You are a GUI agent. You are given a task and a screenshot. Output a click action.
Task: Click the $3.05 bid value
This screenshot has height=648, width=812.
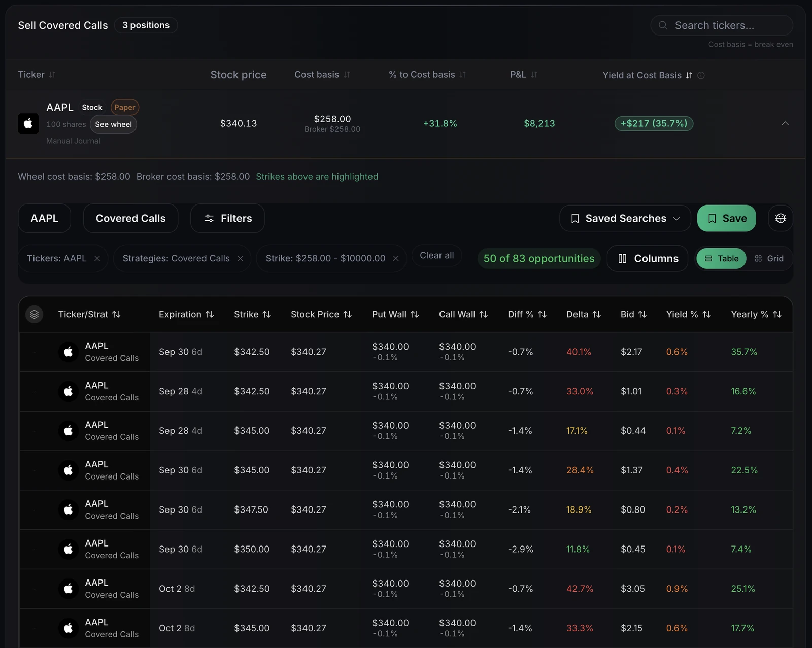click(x=632, y=589)
